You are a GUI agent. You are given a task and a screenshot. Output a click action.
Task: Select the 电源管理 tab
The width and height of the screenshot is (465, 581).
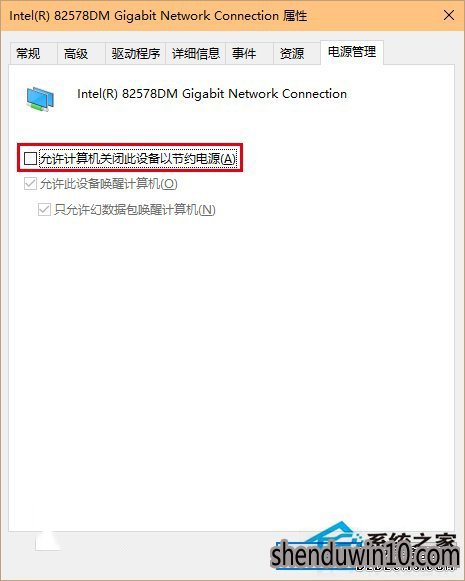[352, 52]
